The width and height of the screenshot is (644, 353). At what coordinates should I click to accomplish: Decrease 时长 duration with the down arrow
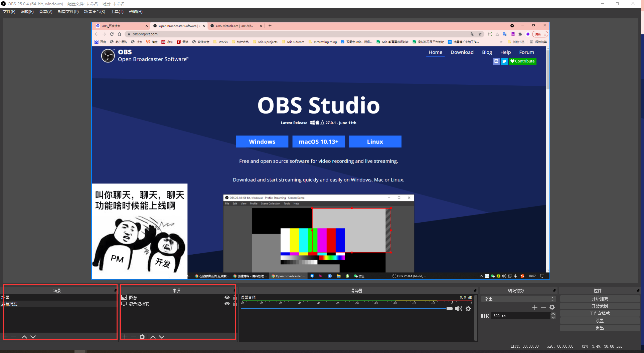[553, 317]
